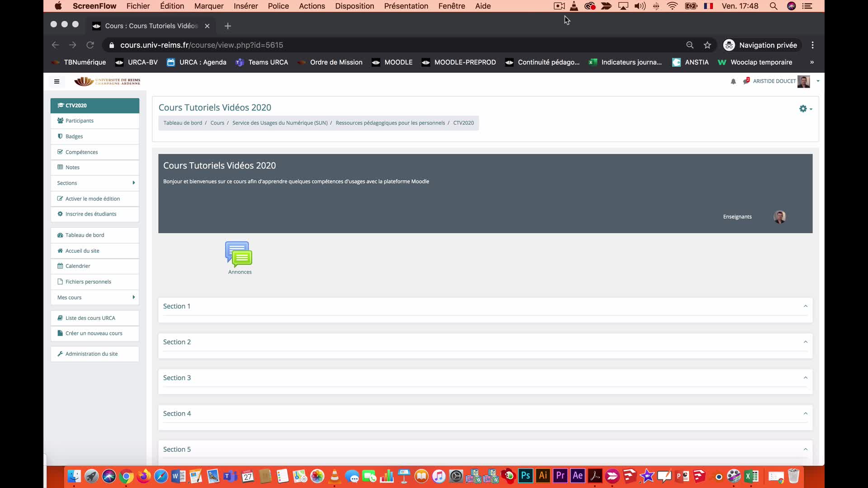The image size is (868, 488).
Task: Click the address bar URL field
Action: coord(393,45)
